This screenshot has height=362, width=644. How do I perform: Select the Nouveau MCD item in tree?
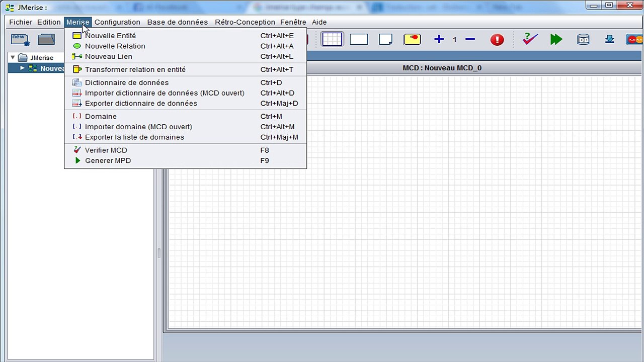coord(46,68)
